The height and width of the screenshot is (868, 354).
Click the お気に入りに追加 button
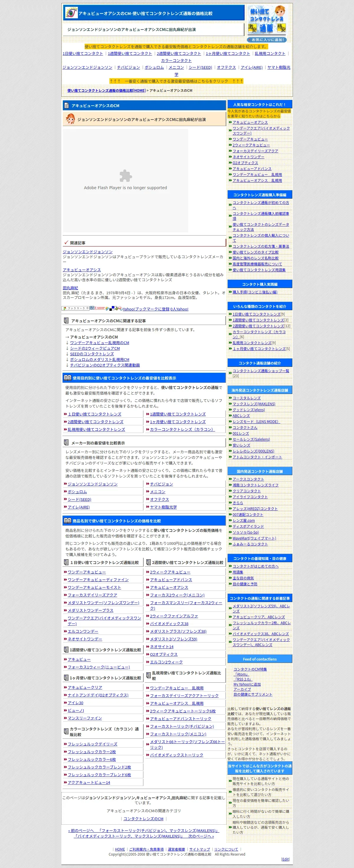click(267, 40)
